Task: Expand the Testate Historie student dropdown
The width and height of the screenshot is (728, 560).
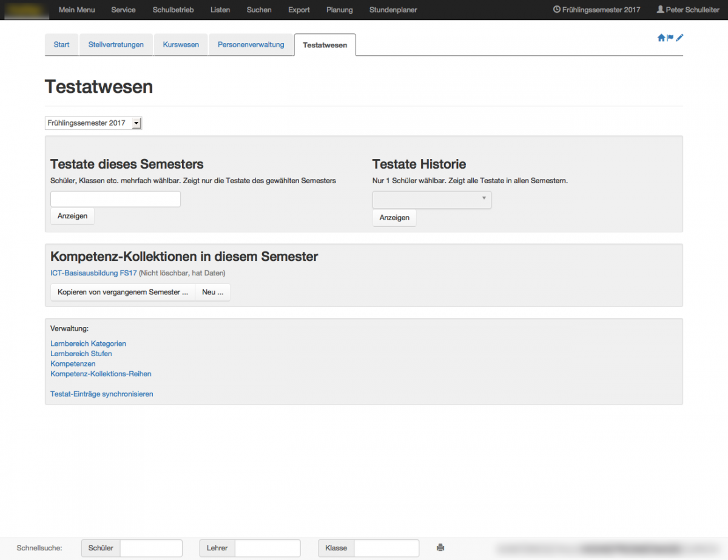Action: click(431, 200)
